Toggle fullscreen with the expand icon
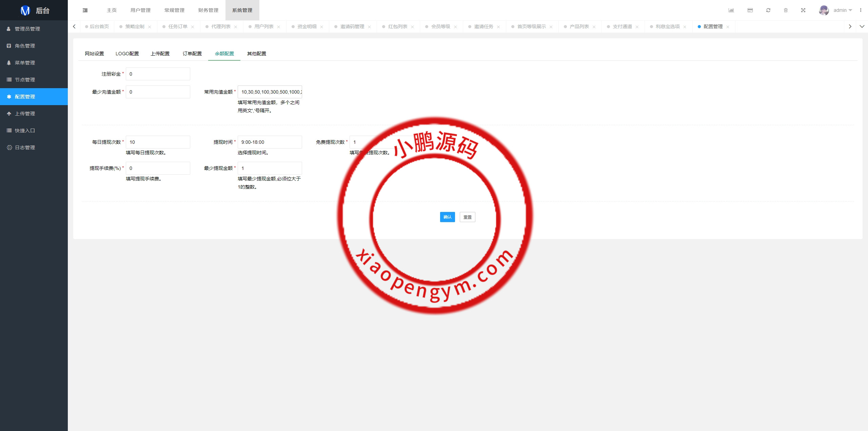 point(803,10)
